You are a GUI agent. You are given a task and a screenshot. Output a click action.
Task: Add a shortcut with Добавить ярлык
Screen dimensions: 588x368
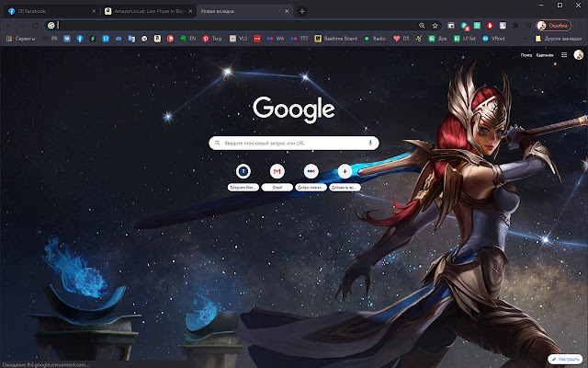tap(345, 178)
